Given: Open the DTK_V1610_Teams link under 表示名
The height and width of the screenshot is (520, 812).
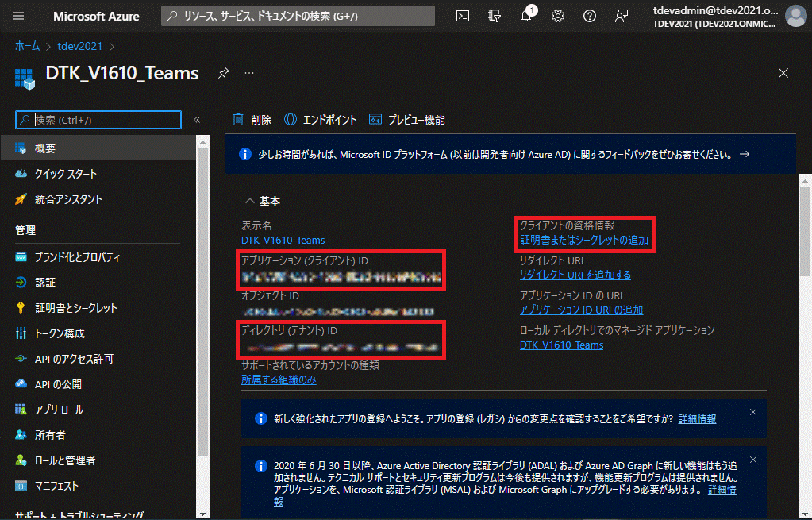Looking at the screenshot, I should click(x=283, y=241).
